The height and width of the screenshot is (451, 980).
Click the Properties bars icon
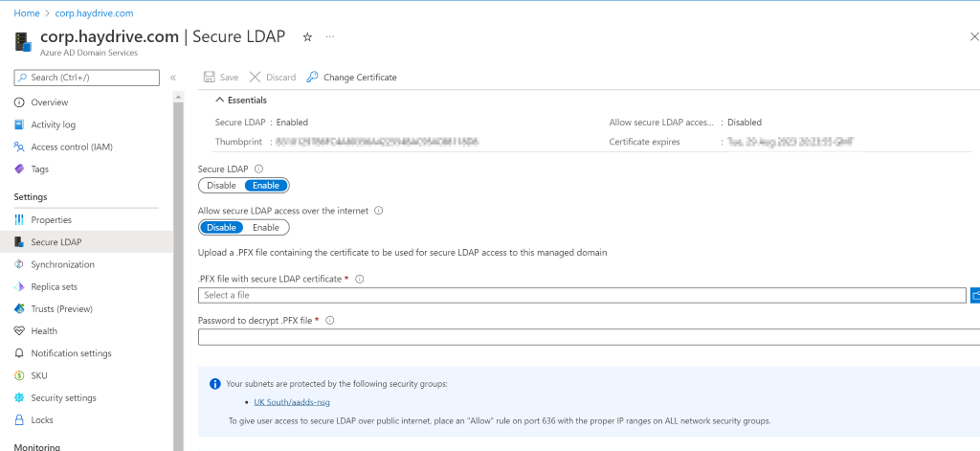pyautogui.click(x=19, y=220)
